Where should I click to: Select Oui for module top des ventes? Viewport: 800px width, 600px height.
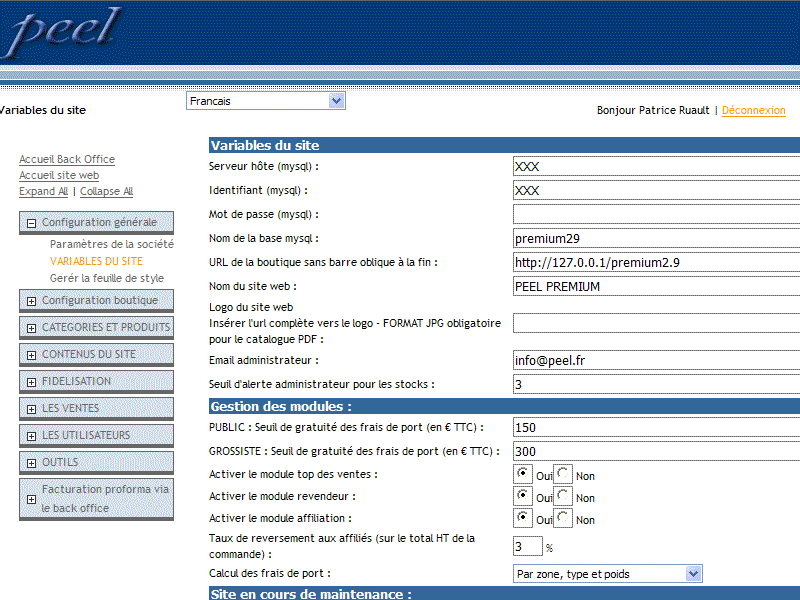point(522,474)
